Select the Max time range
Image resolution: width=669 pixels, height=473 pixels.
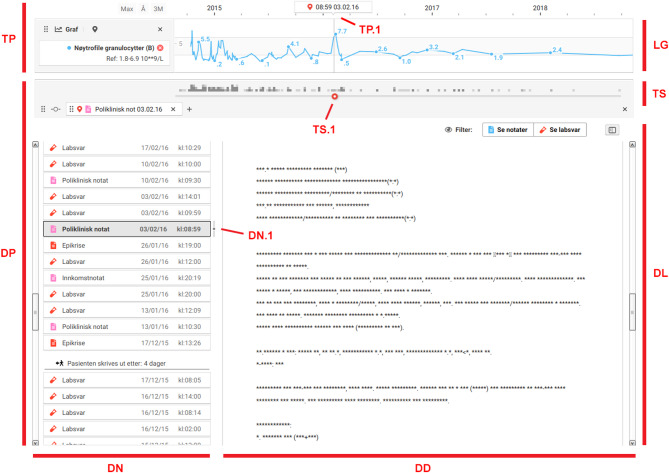point(127,8)
